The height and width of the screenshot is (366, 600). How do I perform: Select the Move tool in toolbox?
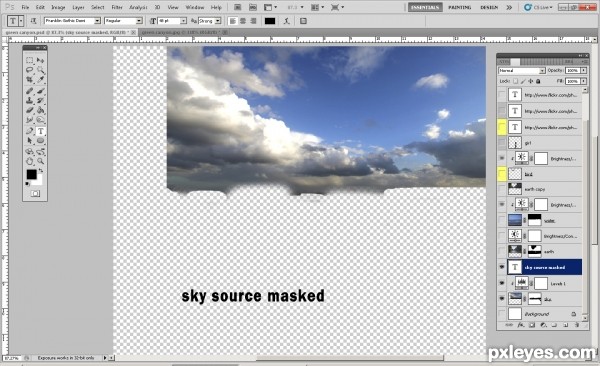(40, 60)
